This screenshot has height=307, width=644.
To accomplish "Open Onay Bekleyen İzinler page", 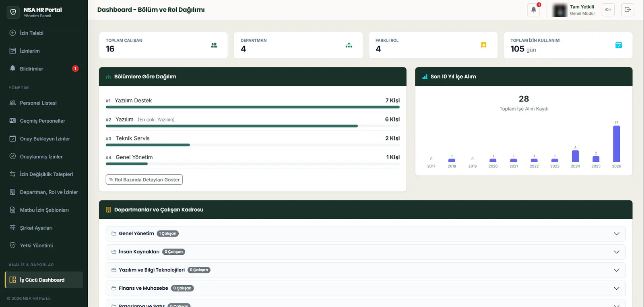I will [44, 139].
